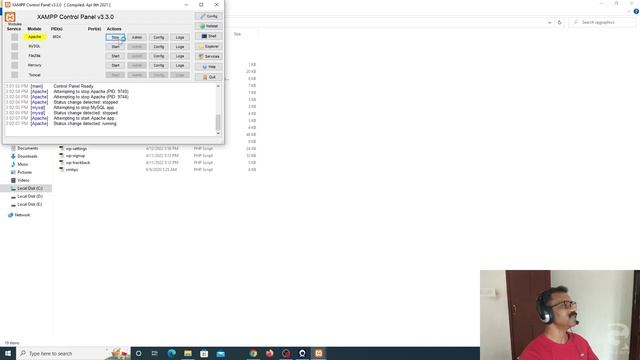Toggle the MySQL service checkbox

[x=14, y=47]
